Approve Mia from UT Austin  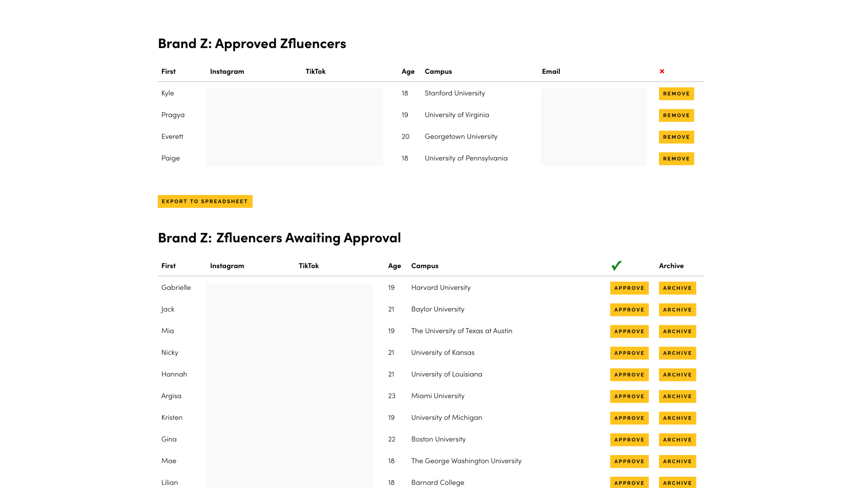coord(629,331)
